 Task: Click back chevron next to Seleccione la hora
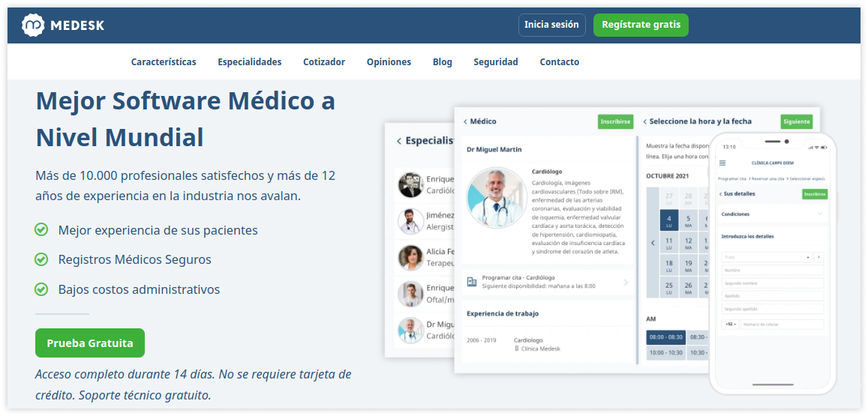coord(645,121)
